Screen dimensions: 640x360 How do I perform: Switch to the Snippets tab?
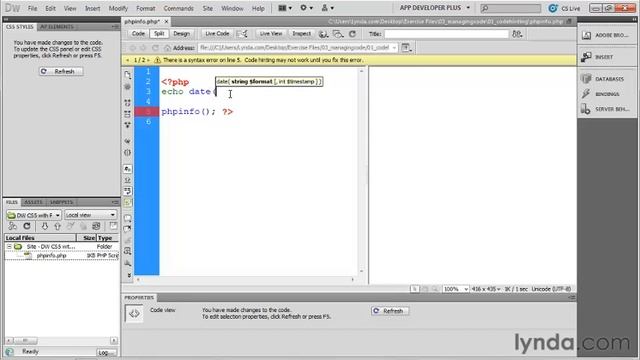61,202
